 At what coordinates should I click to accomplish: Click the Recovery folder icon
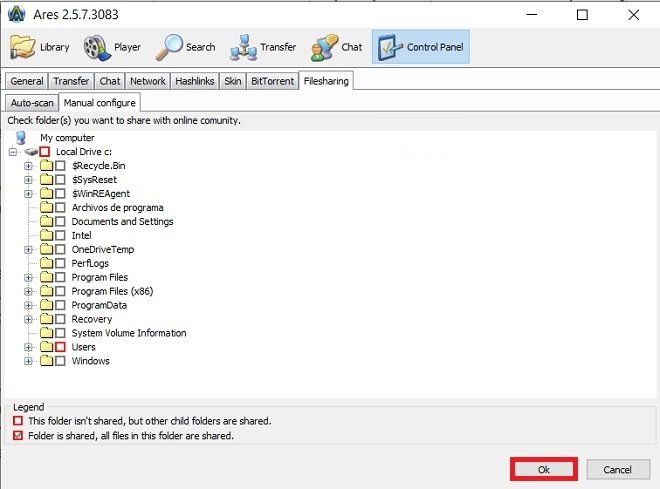click(46, 319)
